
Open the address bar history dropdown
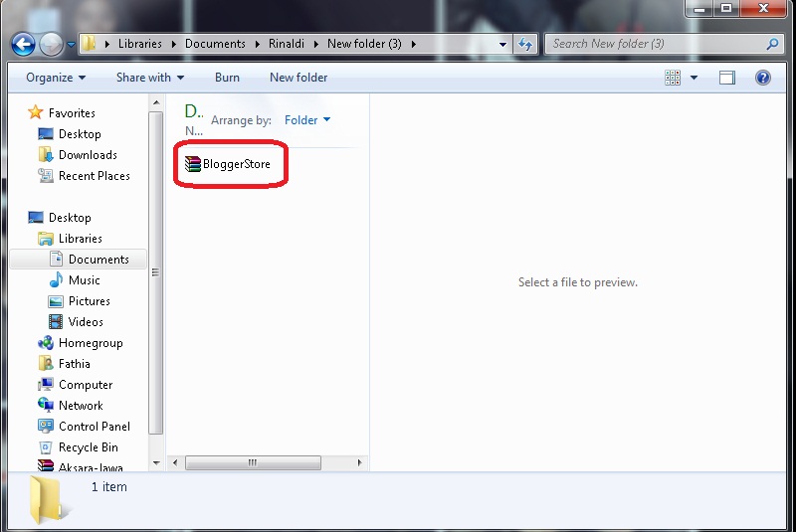click(502, 44)
